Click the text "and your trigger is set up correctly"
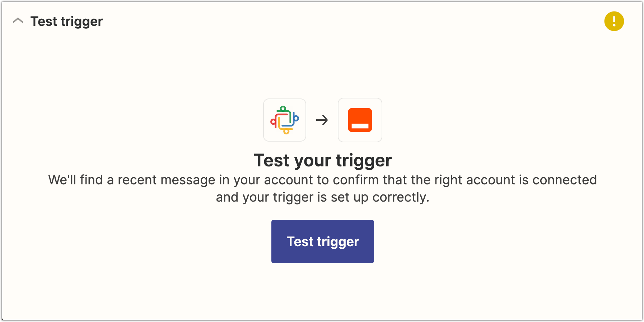 (322, 197)
